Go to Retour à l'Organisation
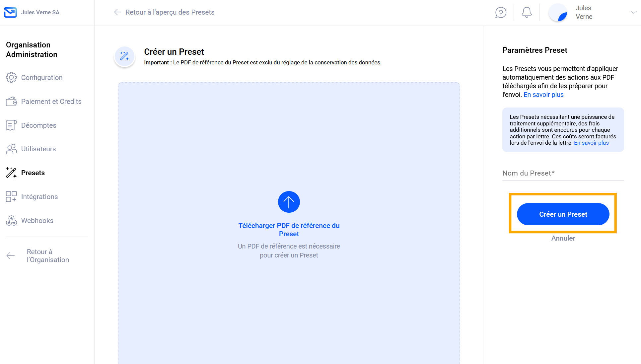The height and width of the screenshot is (364, 641). [48, 256]
